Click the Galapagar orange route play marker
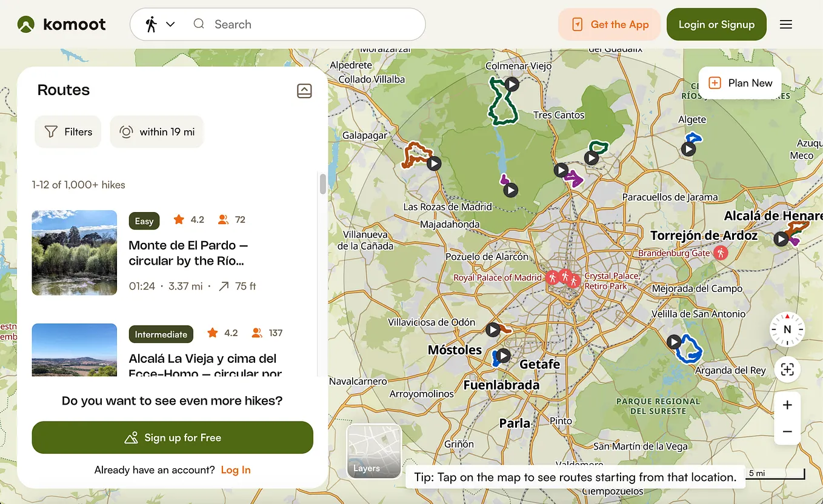The width and height of the screenshot is (823, 504). [433, 163]
